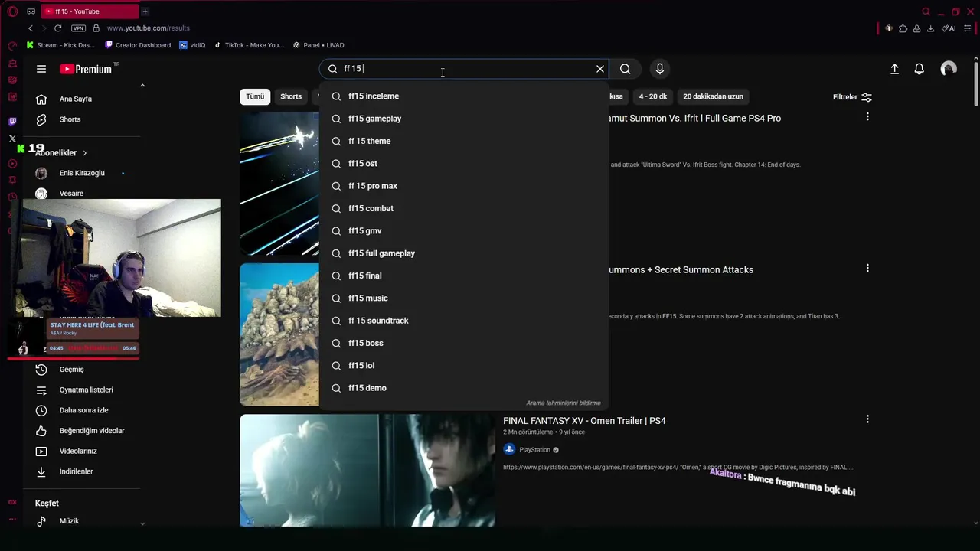
Task: Choose suggestion ff15 gameplay
Action: click(464, 119)
